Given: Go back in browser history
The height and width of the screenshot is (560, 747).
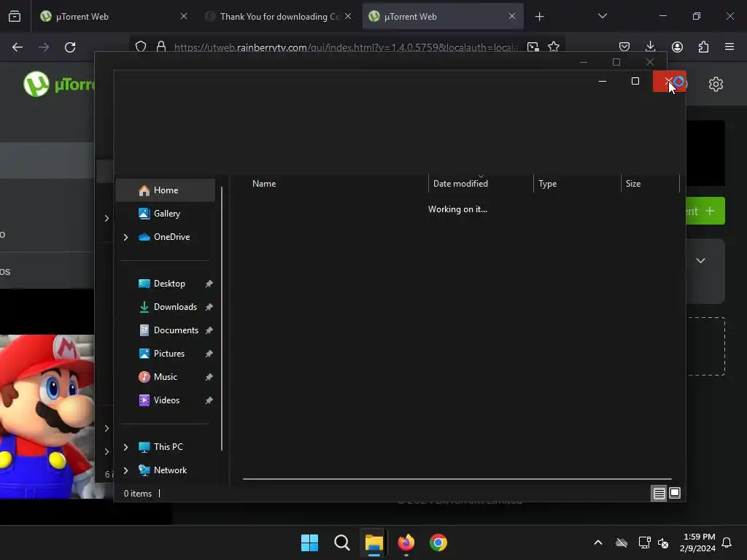Looking at the screenshot, I should point(18,47).
